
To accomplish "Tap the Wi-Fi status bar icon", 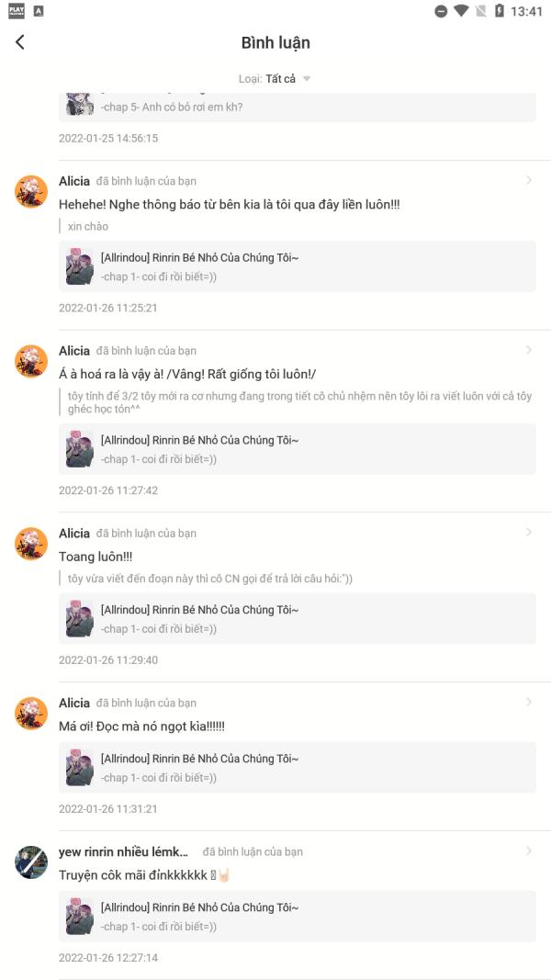I will 461,11.
